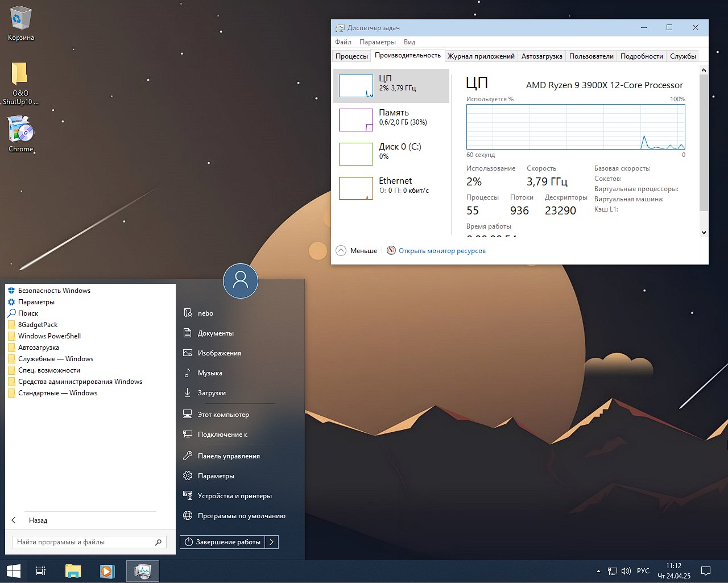The width and height of the screenshot is (728, 583).
Task: Show hidden tray icons arrow
Action: click(x=598, y=571)
